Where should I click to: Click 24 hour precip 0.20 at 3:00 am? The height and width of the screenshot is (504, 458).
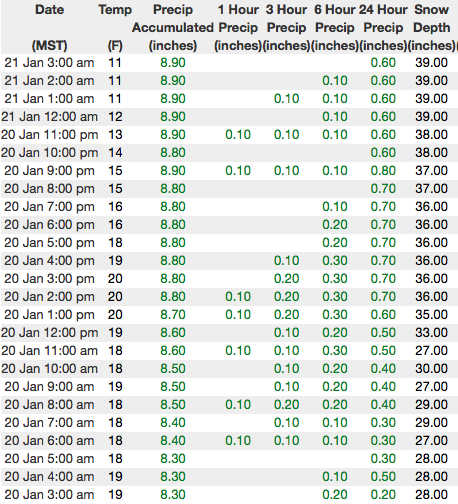pyautogui.click(x=383, y=495)
